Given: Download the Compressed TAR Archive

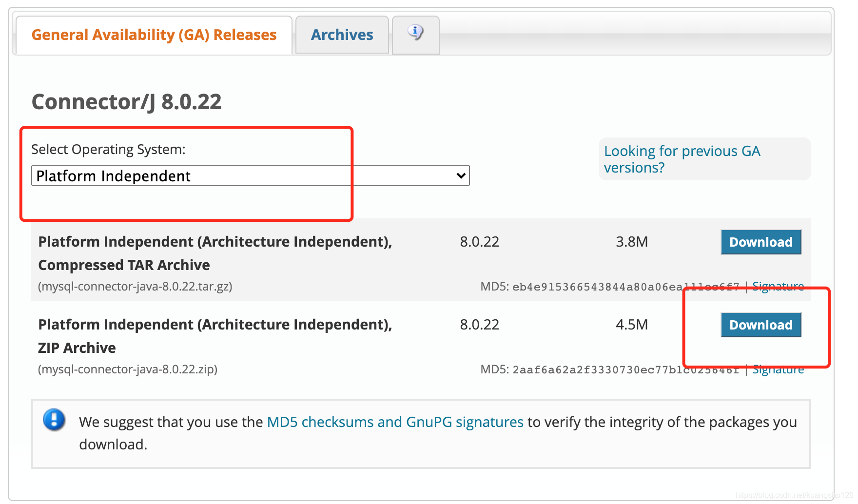Looking at the screenshot, I should (760, 242).
